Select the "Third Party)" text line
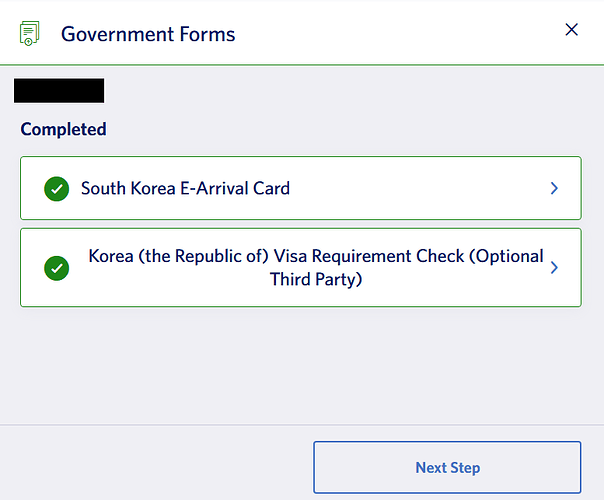The height and width of the screenshot is (500, 604). pos(316,280)
